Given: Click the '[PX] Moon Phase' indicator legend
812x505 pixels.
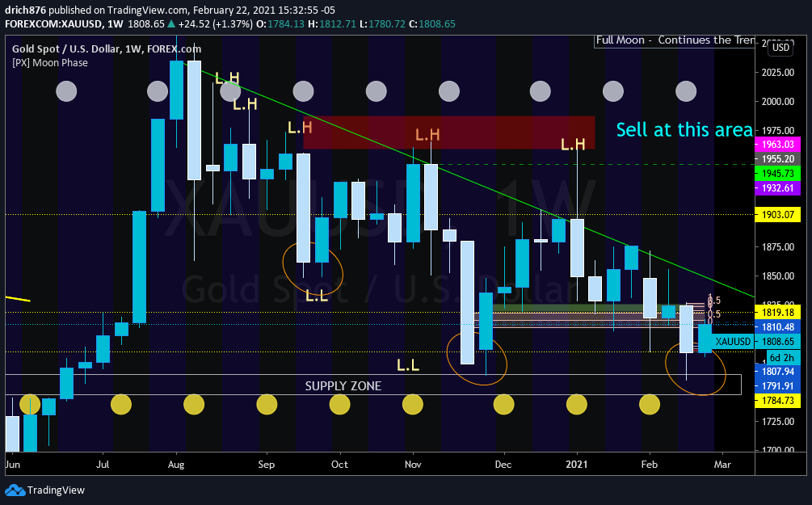Looking at the screenshot, I should point(50,63).
